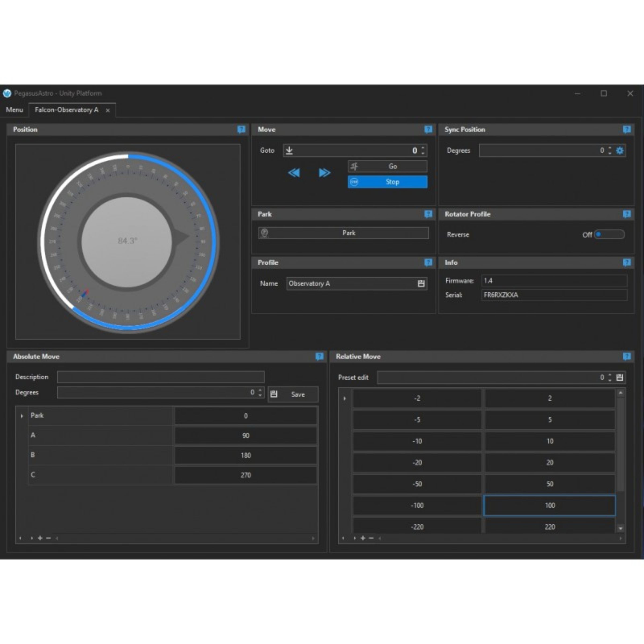Click the Goto download-arrow icon
This screenshot has height=644, width=644.
289,150
